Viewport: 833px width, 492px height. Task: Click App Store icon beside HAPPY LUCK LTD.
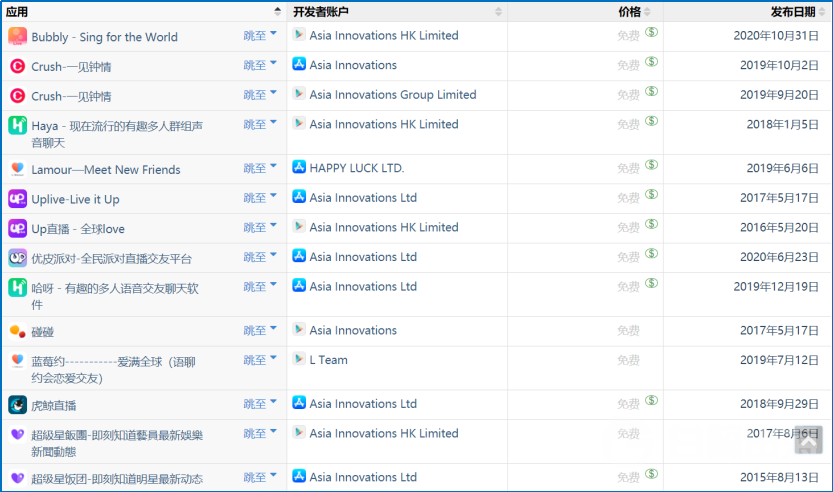[x=298, y=167]
